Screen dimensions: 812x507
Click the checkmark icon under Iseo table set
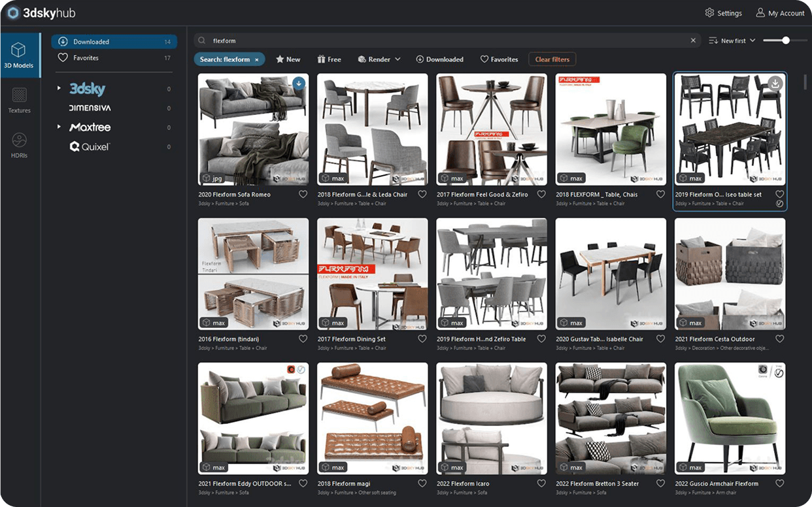(780, 204)
